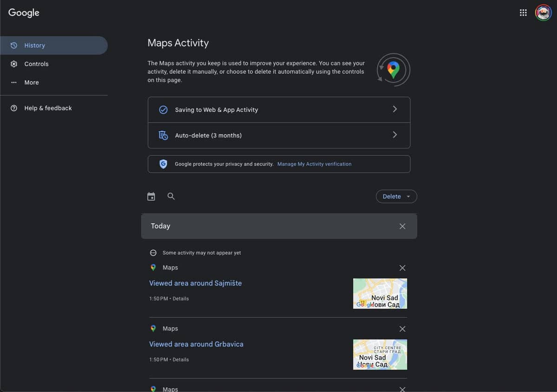
Task: Open the Google apps grid icon
Action: (523, 13)
